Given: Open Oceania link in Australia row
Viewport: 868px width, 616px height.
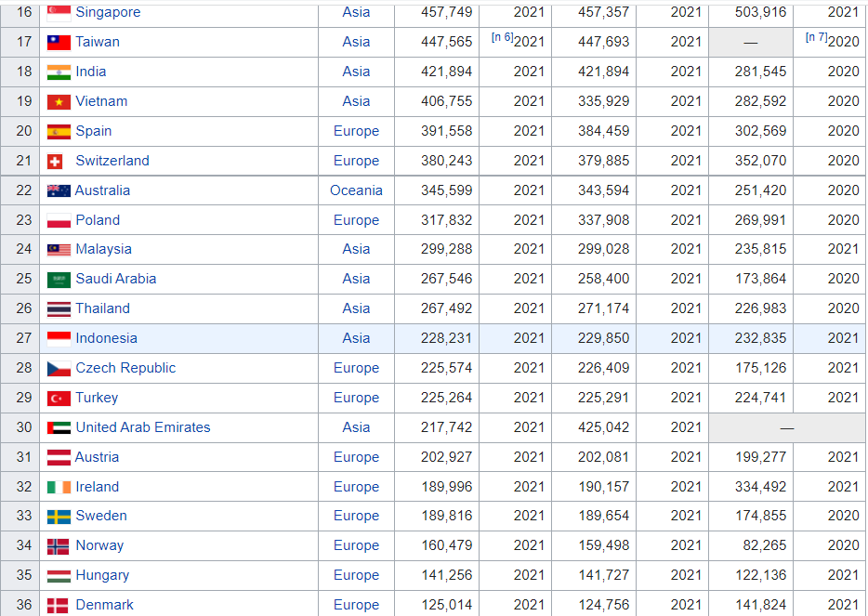Looking at the screenshot, I should point(356,190).
